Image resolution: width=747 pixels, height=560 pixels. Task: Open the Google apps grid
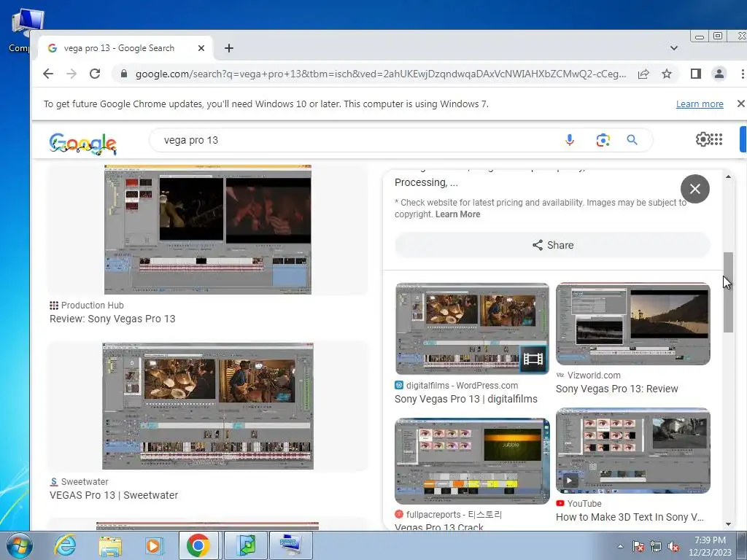[x=716, y=139]
